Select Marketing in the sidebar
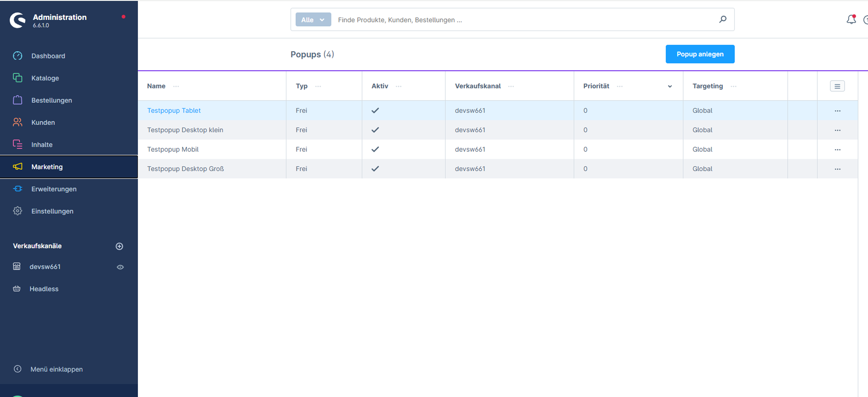 click(69, 167)
